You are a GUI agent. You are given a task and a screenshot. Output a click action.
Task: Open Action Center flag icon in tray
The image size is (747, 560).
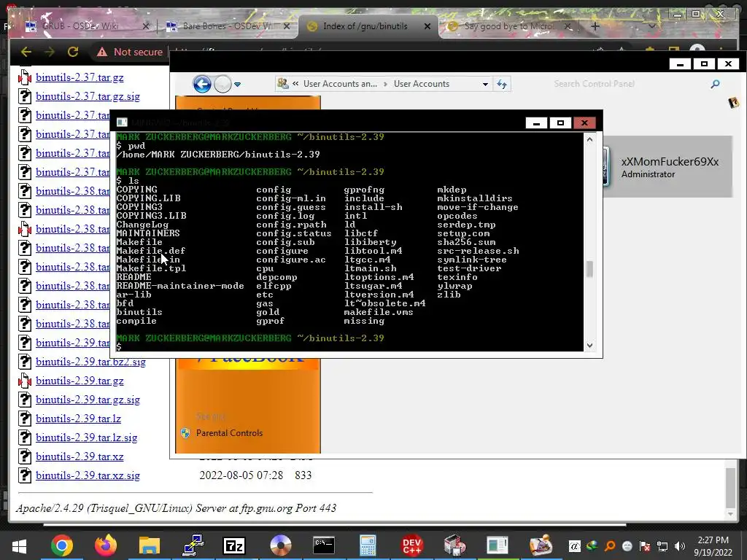click(x=645, y=546)
